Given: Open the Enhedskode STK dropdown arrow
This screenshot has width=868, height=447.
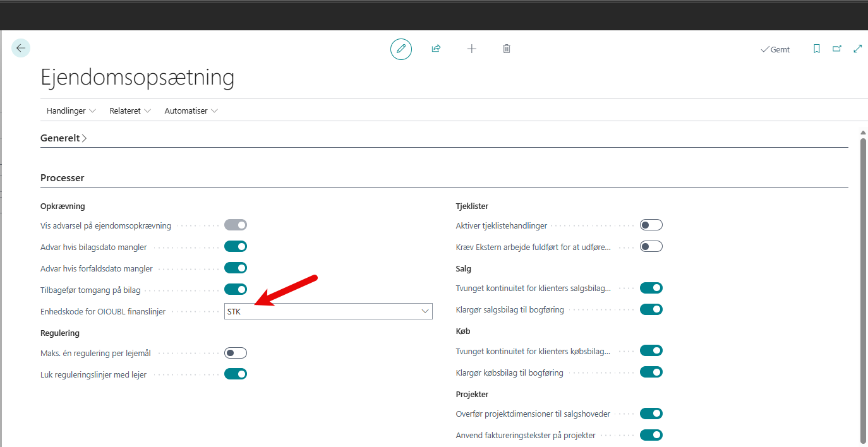Looking at the screenshot, I should pyautogui.click(x=425, y=311).
